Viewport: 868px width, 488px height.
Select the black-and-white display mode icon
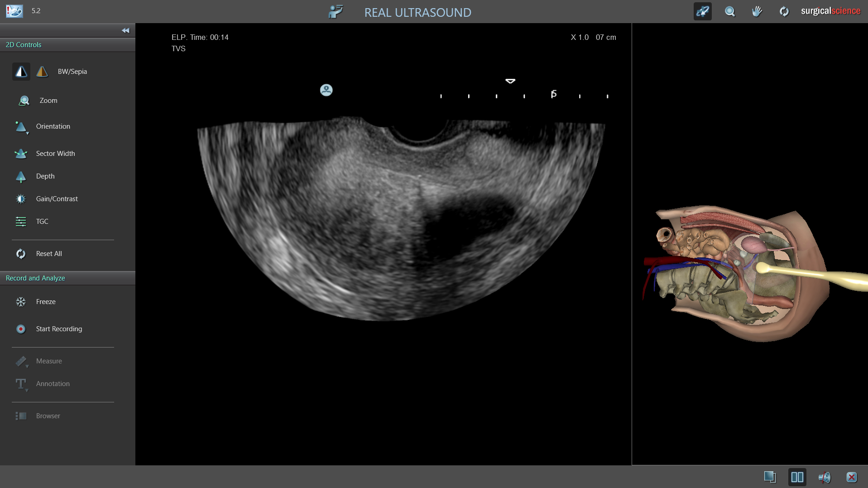21,72
